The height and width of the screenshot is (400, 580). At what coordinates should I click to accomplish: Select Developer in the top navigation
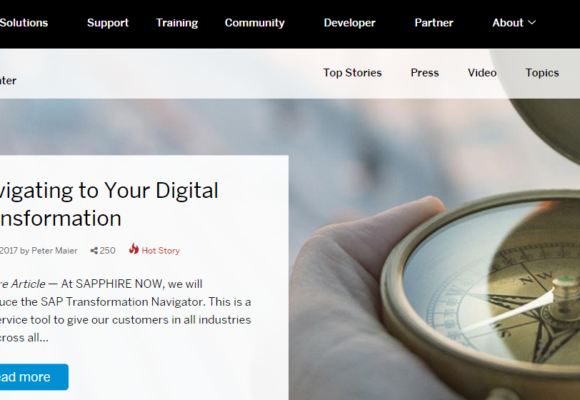(x=350, y=23)
